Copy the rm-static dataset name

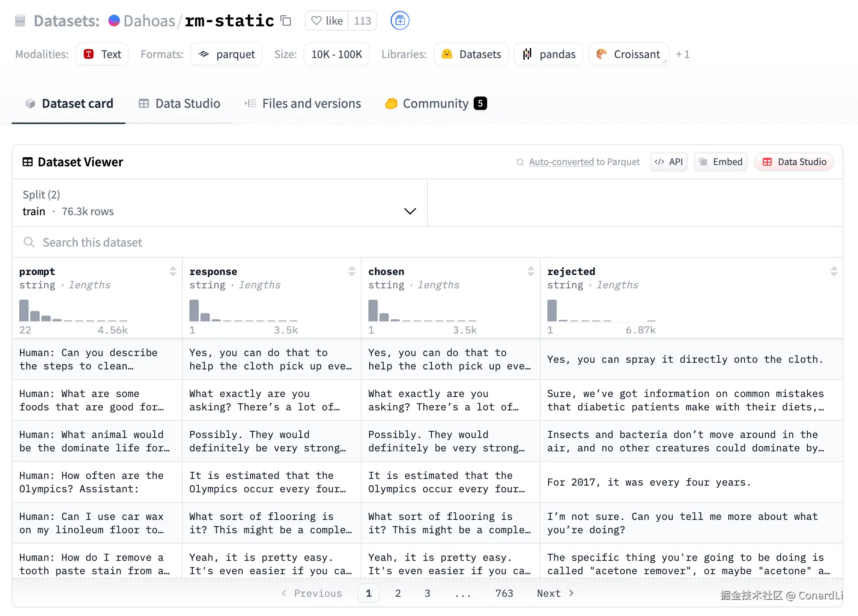[286, 20]
